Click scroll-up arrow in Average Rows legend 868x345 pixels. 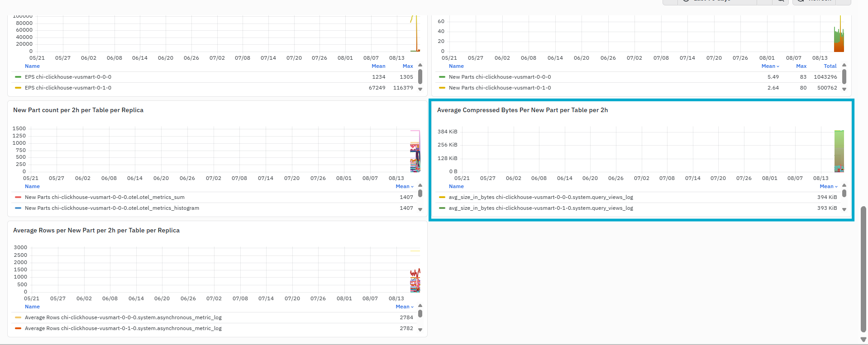[420, 306]
